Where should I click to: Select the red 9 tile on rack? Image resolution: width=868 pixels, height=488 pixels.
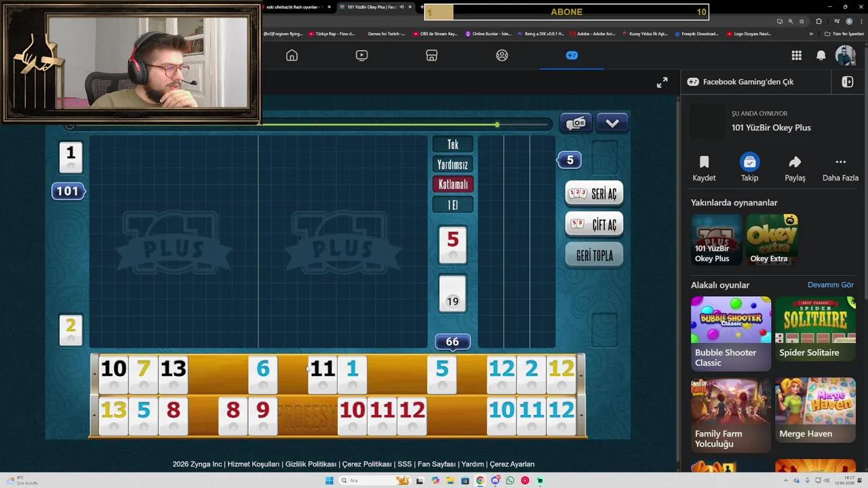coord(263,417)
